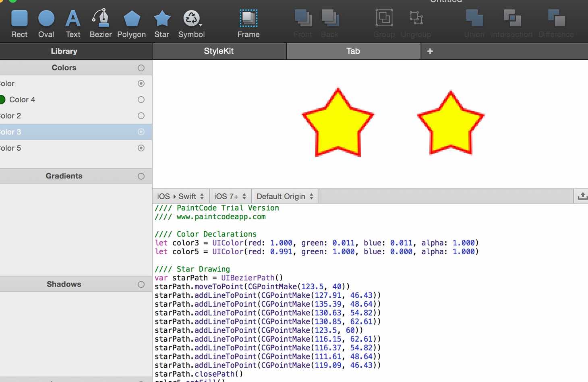Select the Color 3 list row

pyautogui.click(x=76, y=132)
